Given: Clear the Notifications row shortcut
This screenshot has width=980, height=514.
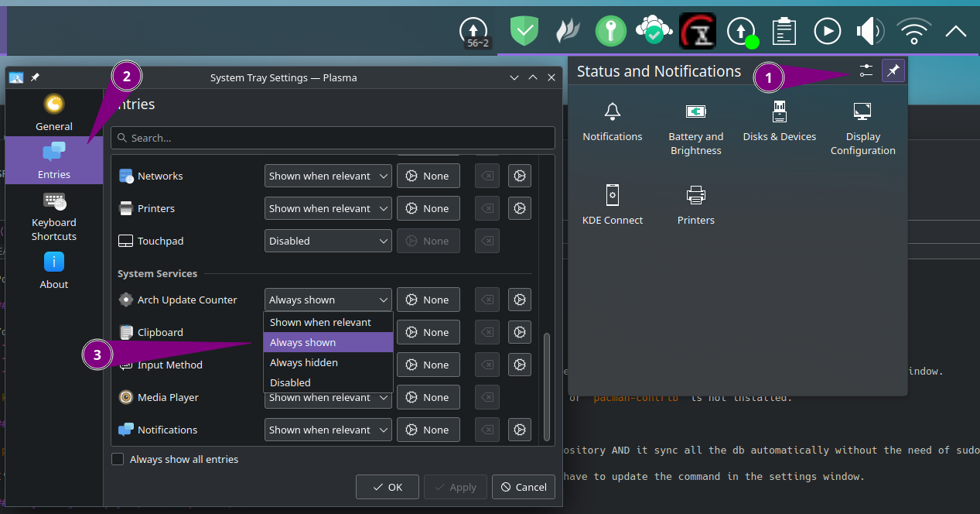Looking at the screenshot, I should click(487, 430).
